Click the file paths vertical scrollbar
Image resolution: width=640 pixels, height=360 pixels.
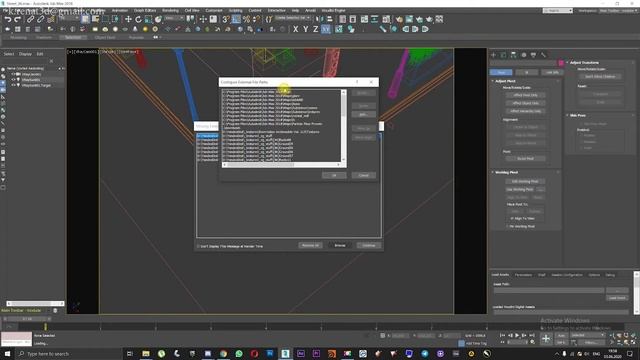(x=344, y=125)
